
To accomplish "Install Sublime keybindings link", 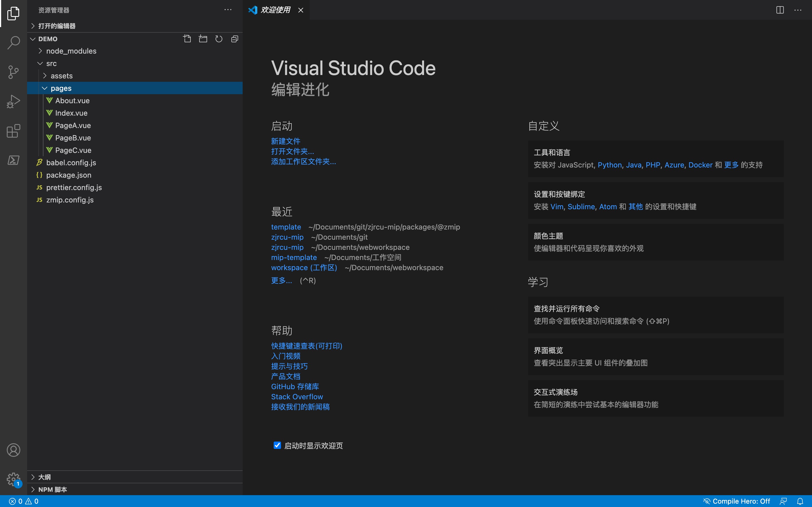I will coord(581,207).
